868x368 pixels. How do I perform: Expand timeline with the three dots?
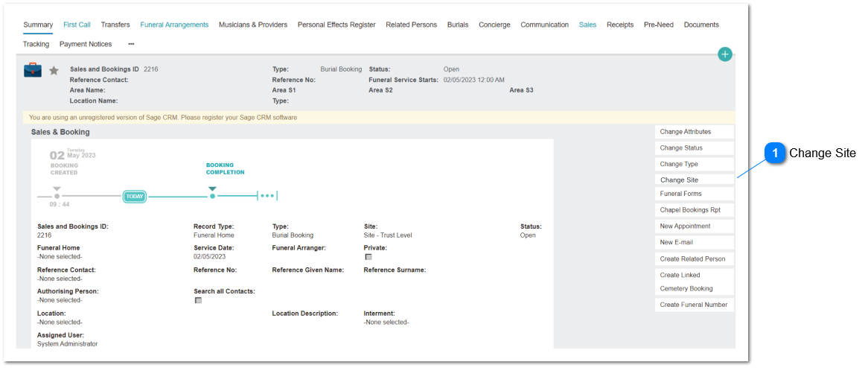[267, 196]
